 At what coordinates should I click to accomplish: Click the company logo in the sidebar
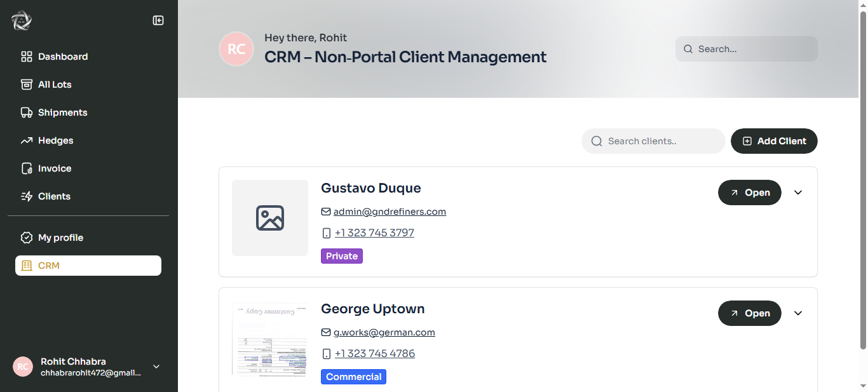[x=21, y=20]
